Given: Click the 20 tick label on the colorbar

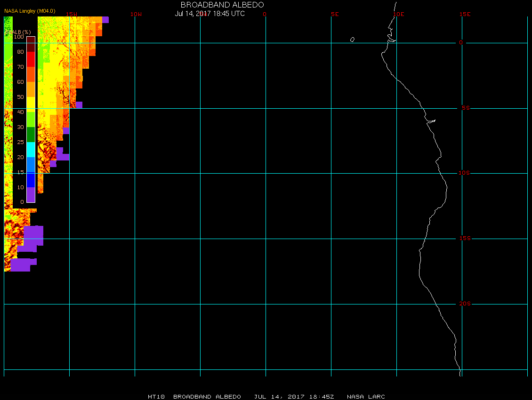Looking at the screenshot, I should (x=20, y=157).
